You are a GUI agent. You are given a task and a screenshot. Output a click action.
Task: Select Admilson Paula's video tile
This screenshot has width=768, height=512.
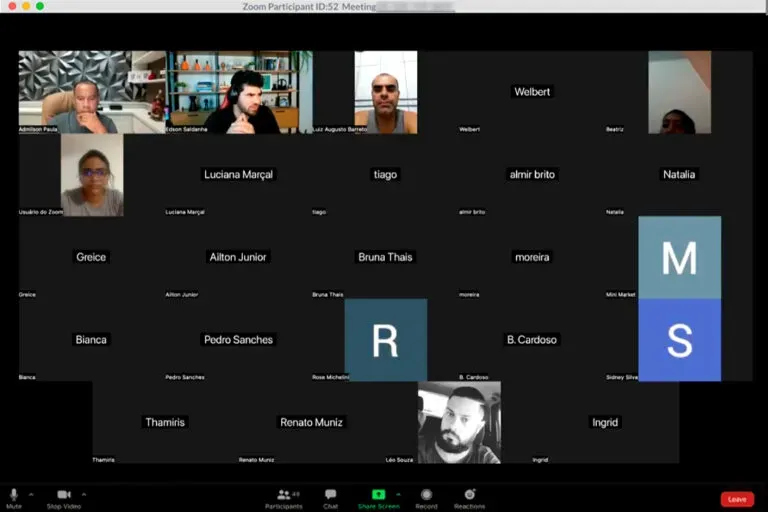(x=92, y=92)
